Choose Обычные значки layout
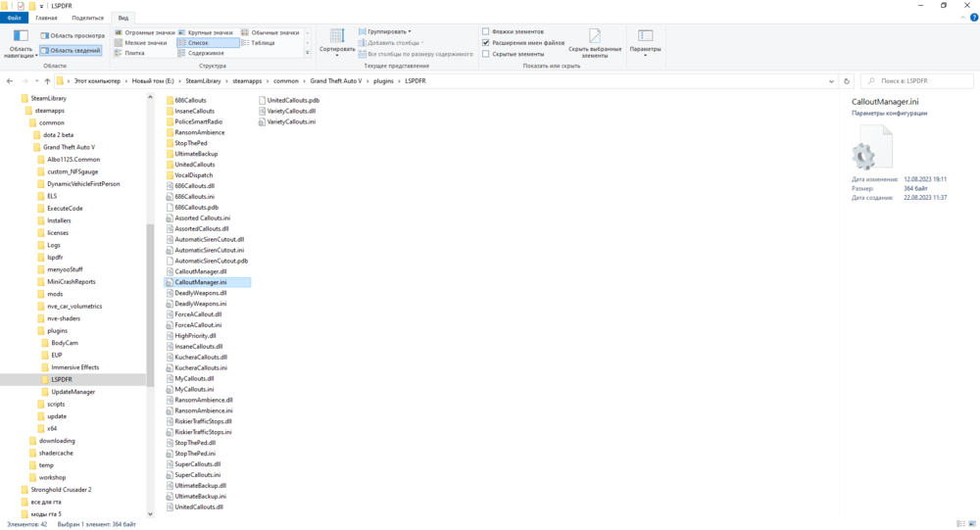Screen dimensions: 980x530 click(270, 32)
